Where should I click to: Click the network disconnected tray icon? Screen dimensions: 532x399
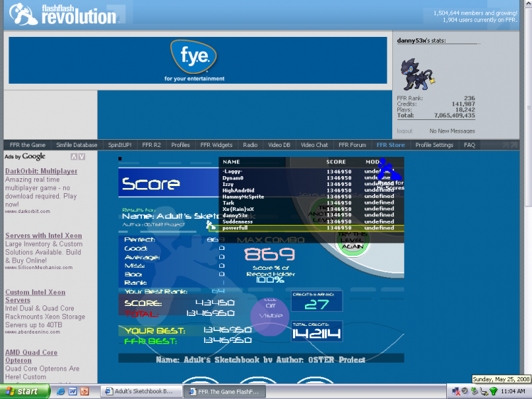tap(456, 391)
